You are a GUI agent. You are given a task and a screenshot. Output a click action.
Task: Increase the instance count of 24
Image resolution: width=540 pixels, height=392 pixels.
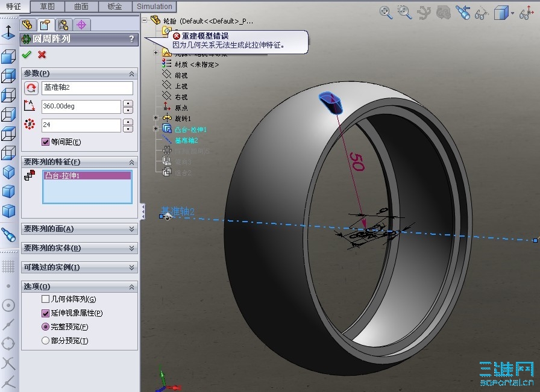tap(128, 122)
